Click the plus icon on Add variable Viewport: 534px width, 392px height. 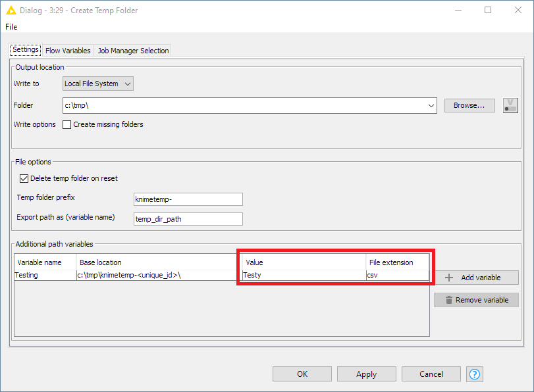pyautogui.click(x=449, y=278)
